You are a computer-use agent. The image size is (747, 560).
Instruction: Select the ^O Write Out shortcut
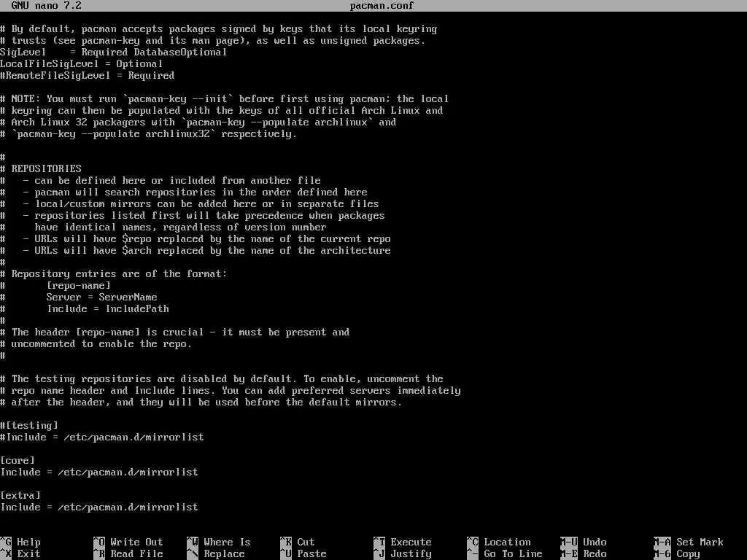[x=128, y=542]
